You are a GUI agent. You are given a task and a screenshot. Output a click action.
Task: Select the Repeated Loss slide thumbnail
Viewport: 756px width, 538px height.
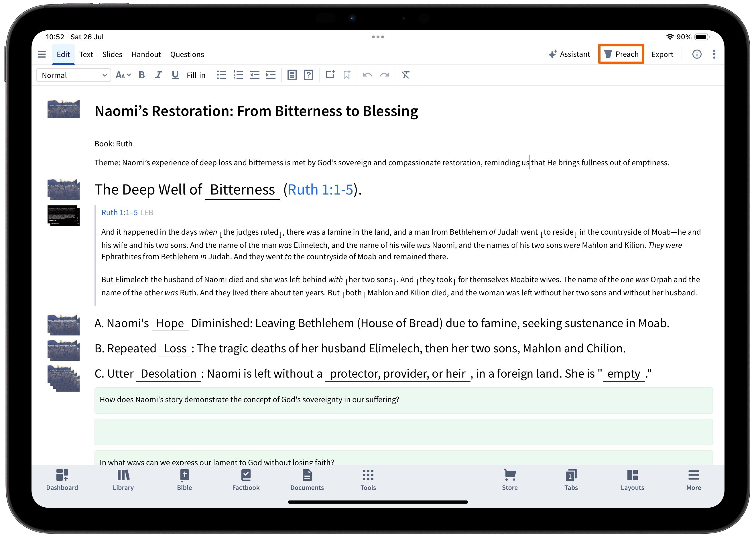click(63, 350)
